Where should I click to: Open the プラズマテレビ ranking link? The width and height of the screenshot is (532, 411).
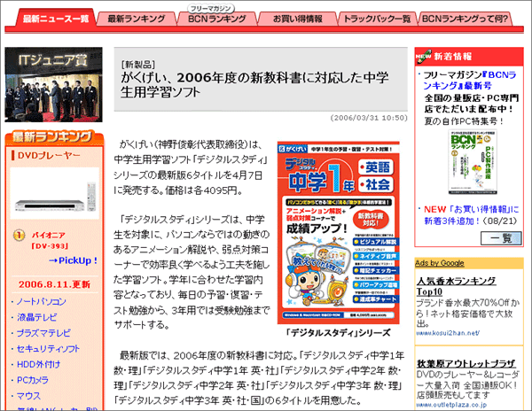(x=43, y=333)
